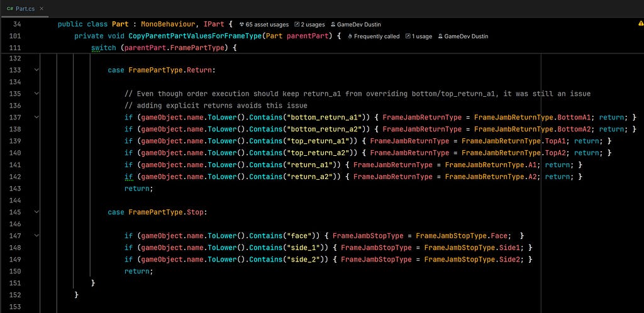Switch to the Part.cs editor tab
The width and height of the screenshot is (644, 313).
24,9
